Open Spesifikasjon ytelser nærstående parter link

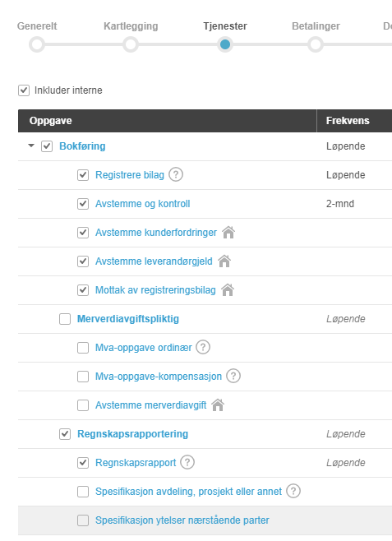click(182, 520)
